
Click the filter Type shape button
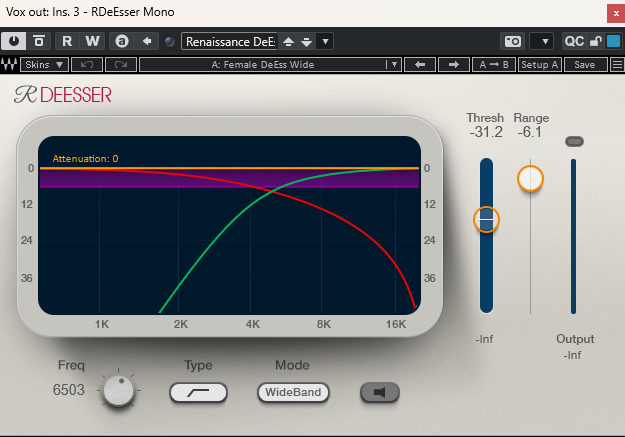point(198,393)
